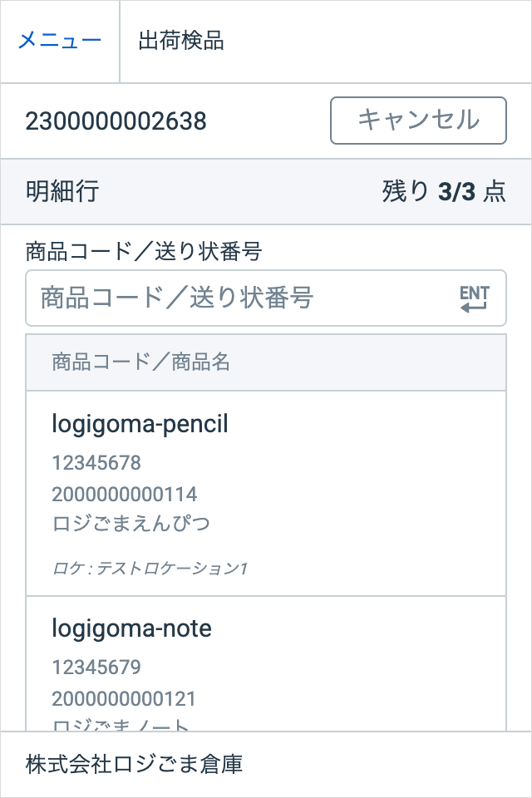Click ロジごまえんぴつ product name
532x798 pixels.
(x=131, y=525)
